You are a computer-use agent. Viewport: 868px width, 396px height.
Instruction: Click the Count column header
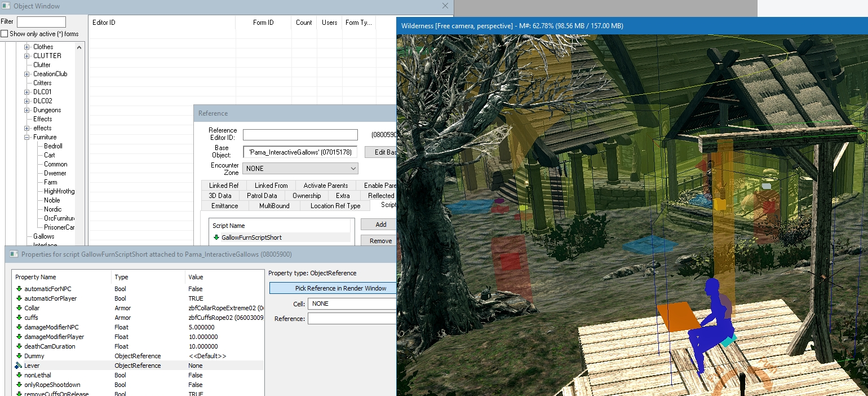[x=304, y=23]
